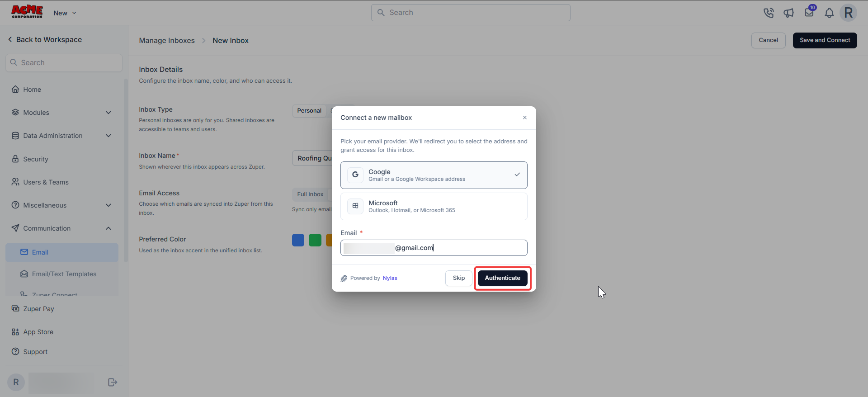Expand the Miscellaneous section
The width and height of the screenshot is (868, 397).
click(x=62, y=205)
